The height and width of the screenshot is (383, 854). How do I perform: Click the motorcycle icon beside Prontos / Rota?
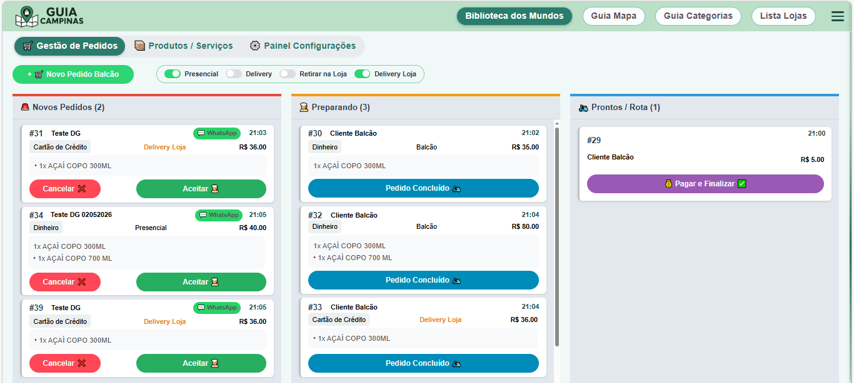583,108
